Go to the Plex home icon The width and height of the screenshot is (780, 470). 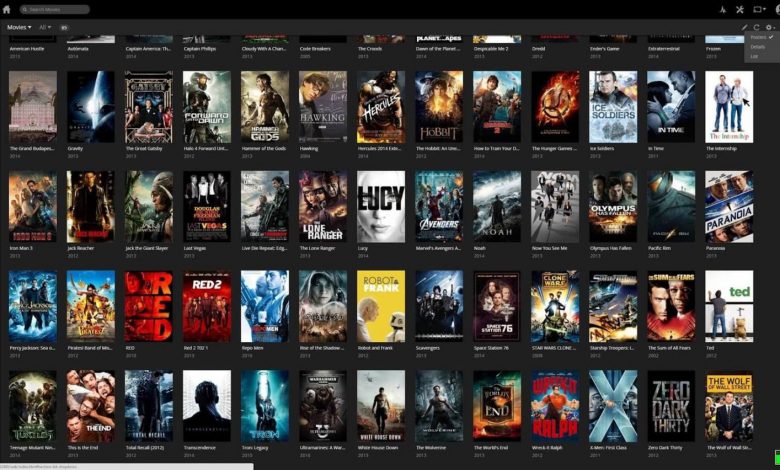tap(6, 8)
